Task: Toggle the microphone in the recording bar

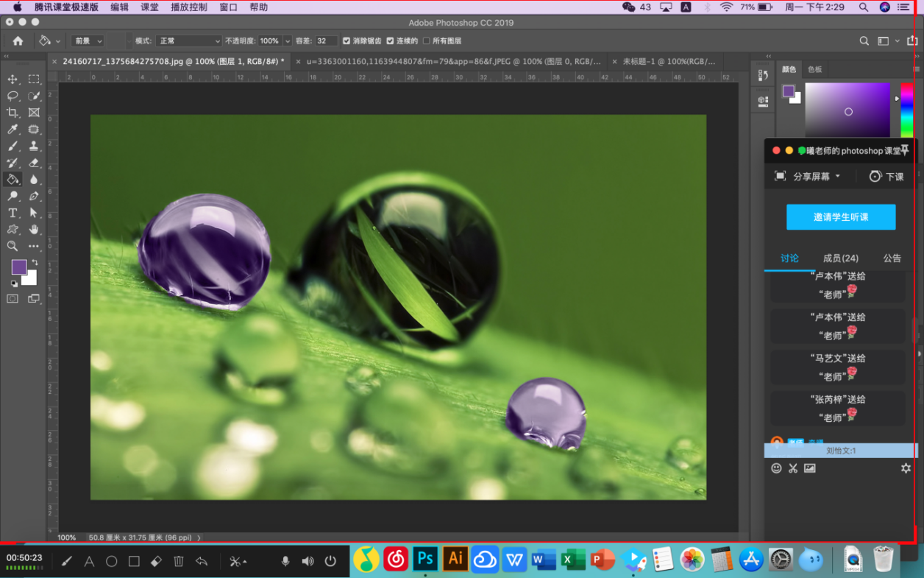Action: coord(285,561)
